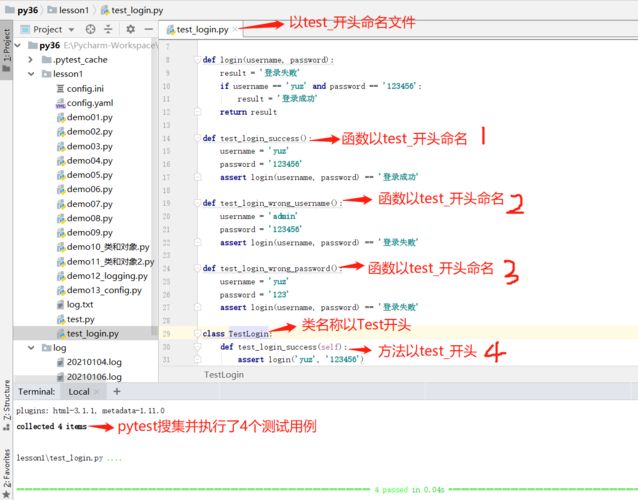Image resolution: width=638 pixels, height=500 pixels.
Task: Fold test_login_wrong_username function at line 19
Action: click(x=197, y=203)
